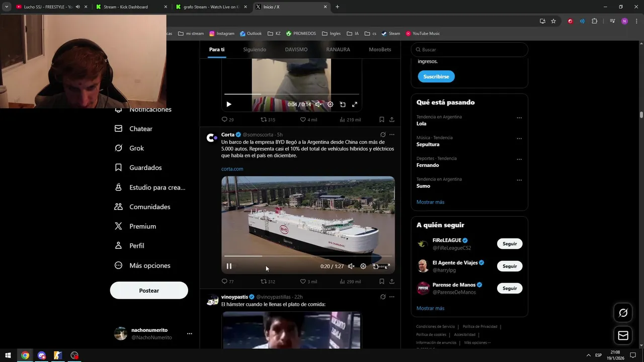
Task: Open floating Grok button
Action: 623,313
